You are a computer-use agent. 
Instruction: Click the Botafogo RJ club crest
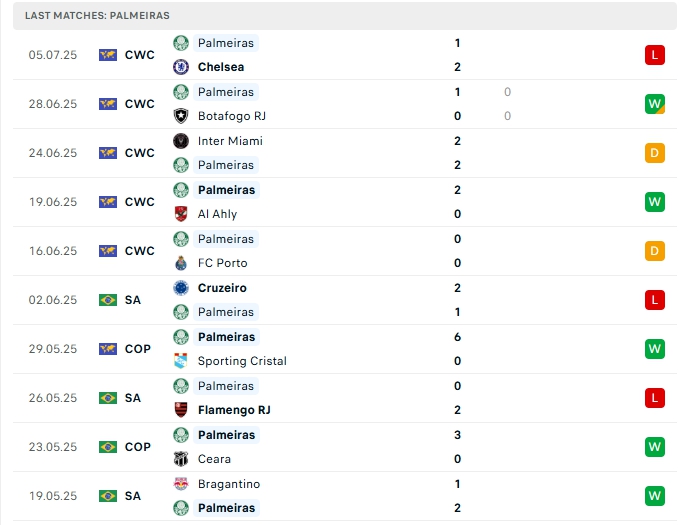pos(181,116)
